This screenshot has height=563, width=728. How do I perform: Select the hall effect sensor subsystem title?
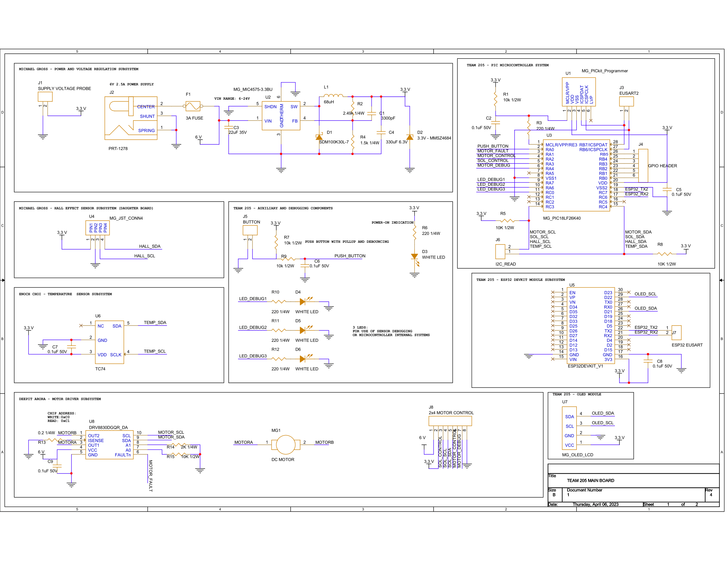(x=86, y=208)
